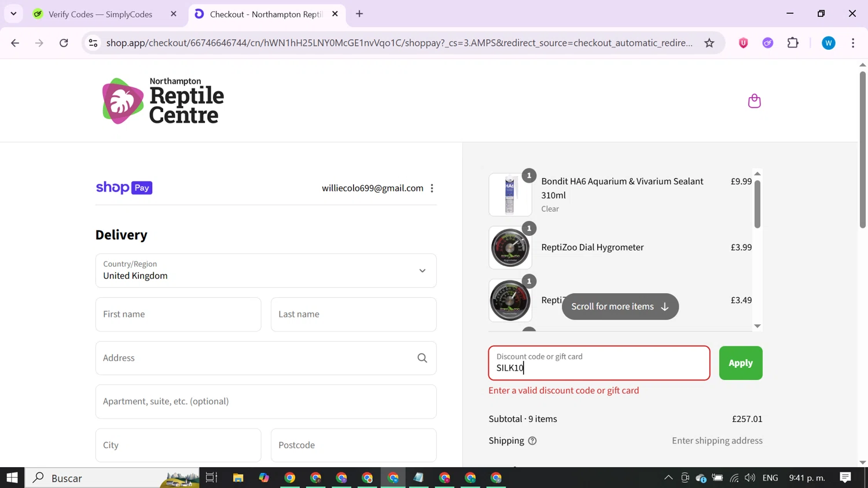
Task: Bookmark this page with the star icon
Action: (x=709, y=43)
